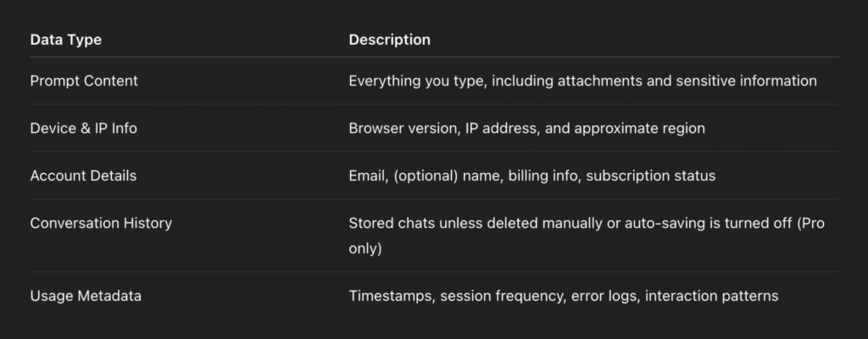The image size is (868, 339).
Task: Click the words 'interaction patterns'
Action: coord(712,297)
